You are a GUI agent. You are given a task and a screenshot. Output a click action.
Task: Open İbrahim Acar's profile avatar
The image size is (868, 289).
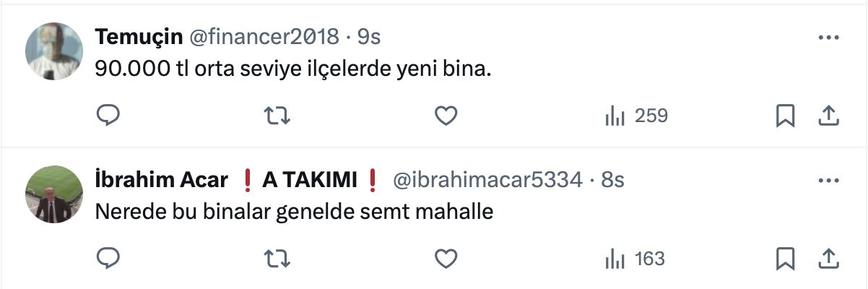[55, 194]
